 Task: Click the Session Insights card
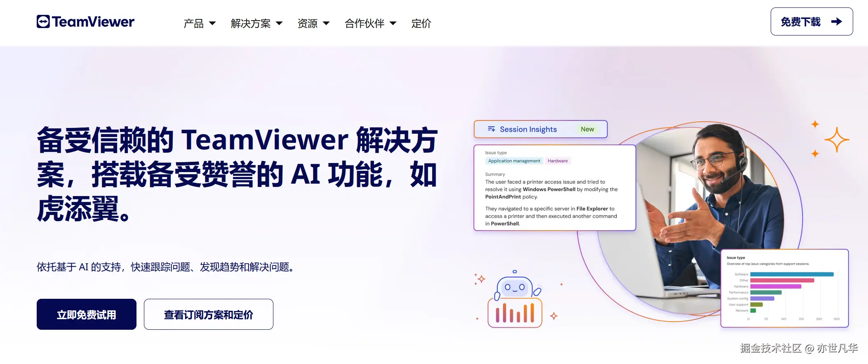pos(541,129)
